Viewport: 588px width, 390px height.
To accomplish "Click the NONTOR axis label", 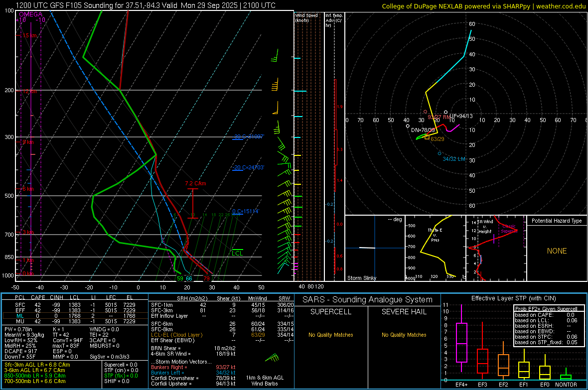I will click(566, 385).
